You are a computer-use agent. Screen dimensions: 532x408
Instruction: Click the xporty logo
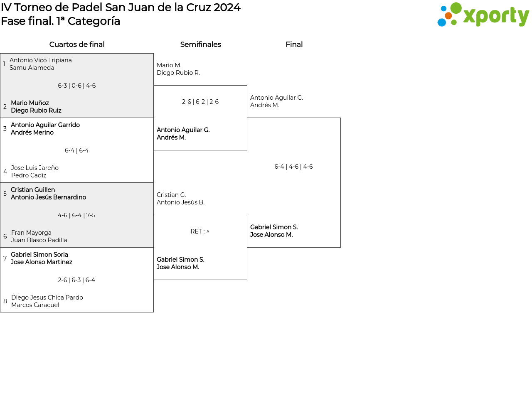(x=483, y=15)
